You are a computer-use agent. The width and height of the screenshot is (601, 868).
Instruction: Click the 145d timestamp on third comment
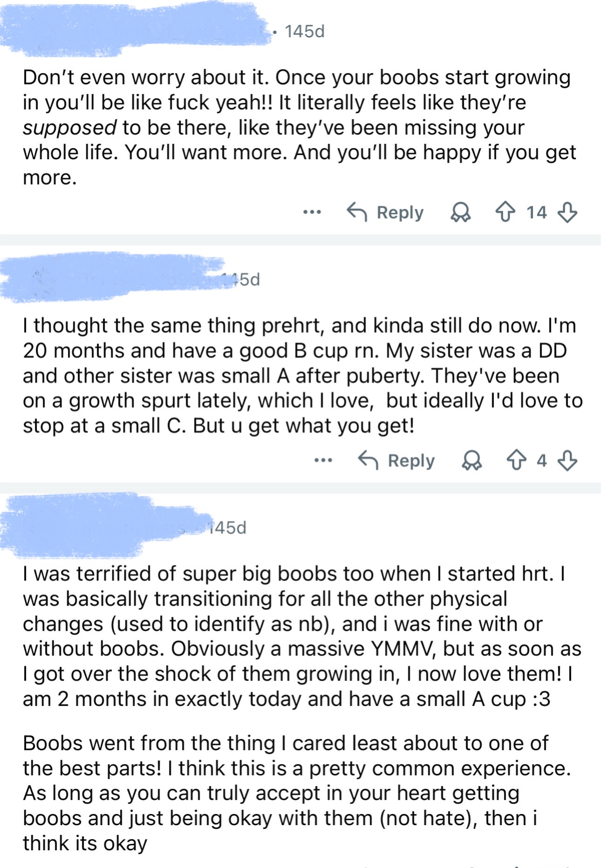228,528
